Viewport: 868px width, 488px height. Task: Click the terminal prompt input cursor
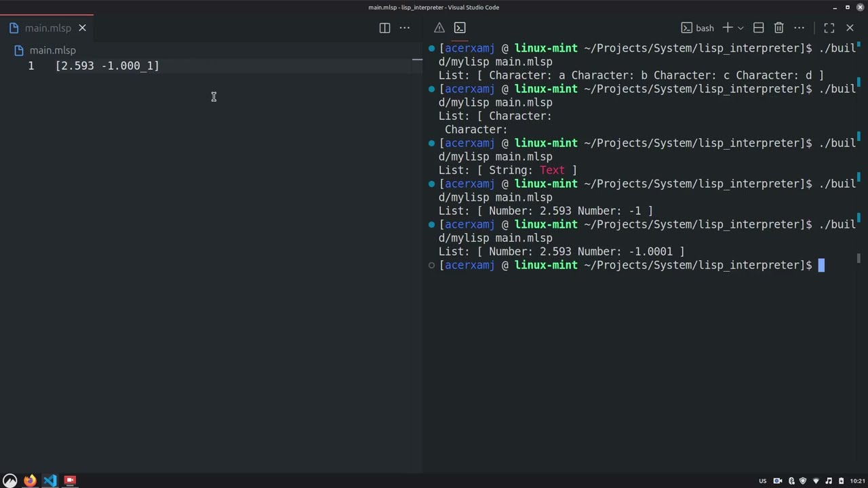pyautogui.click(x=821, y=265)
